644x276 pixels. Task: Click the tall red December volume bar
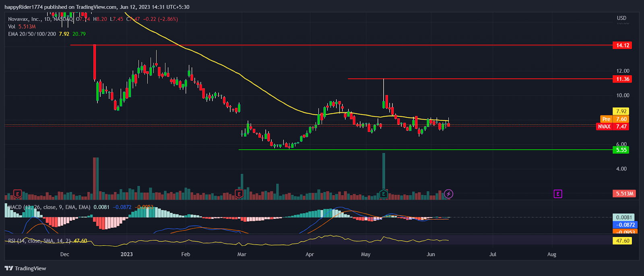click(x=94, y=178)
